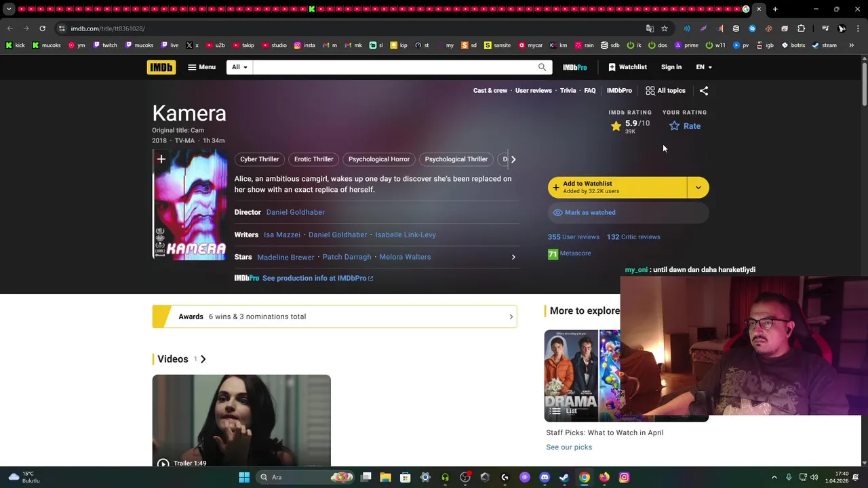
Task: Click the Rate star button
Action: click(x=685, y=126)
